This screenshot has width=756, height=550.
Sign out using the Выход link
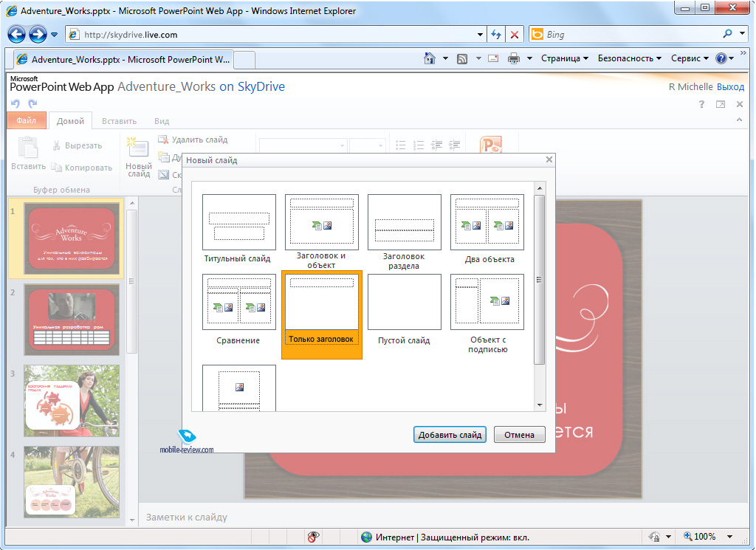click(730, 87)
